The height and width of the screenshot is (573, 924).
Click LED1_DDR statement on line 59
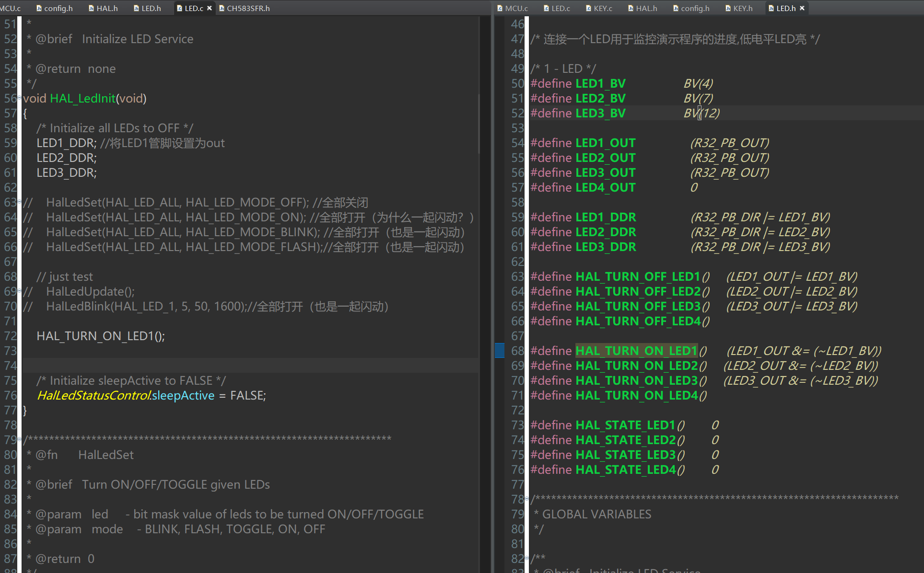[x=67, y=143]
